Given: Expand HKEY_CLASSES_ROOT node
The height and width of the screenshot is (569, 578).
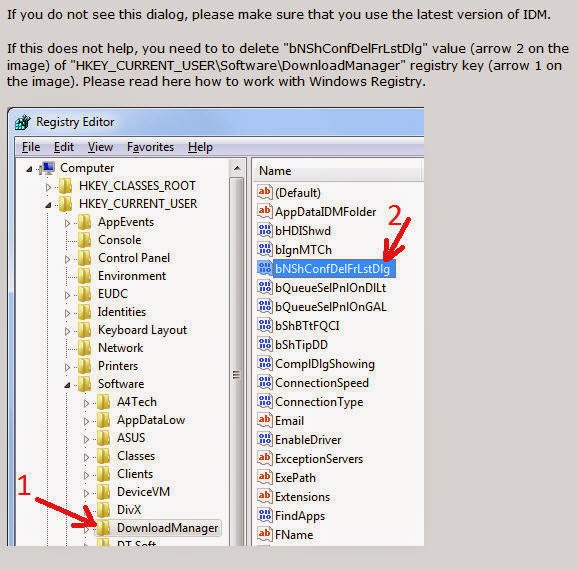Looking at the screenshot, I should [x=48, y=187].
